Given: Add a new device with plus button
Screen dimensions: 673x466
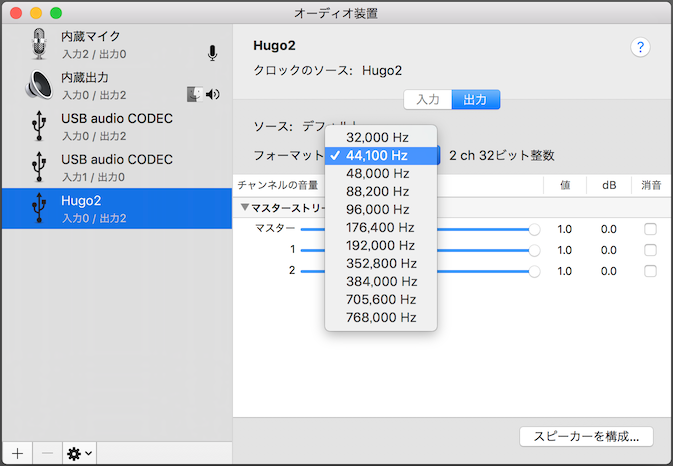Looking at the screenshot, I should pyautogui.click(x=18, y=453).
